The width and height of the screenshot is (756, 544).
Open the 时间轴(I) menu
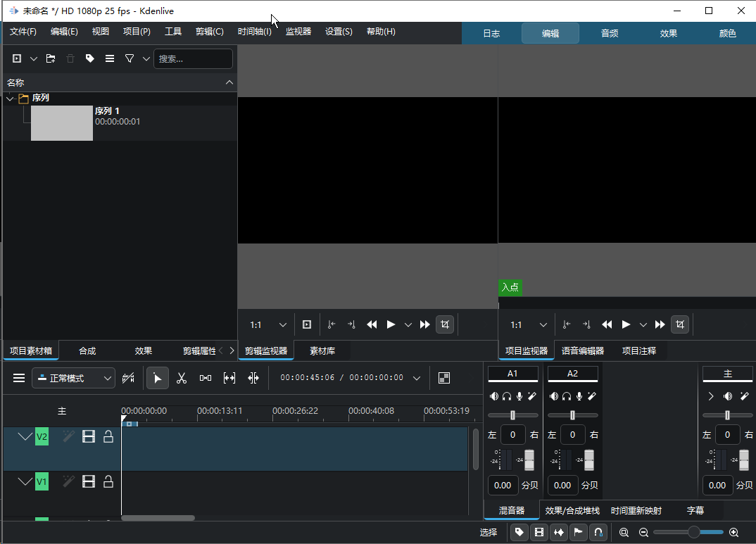pos(254,32)
